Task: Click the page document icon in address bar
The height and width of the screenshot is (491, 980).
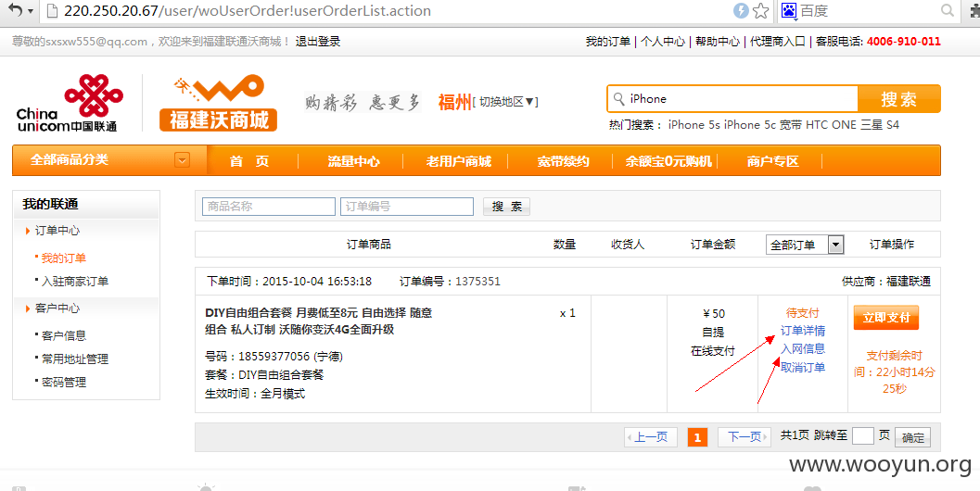Action: point(53,10)
